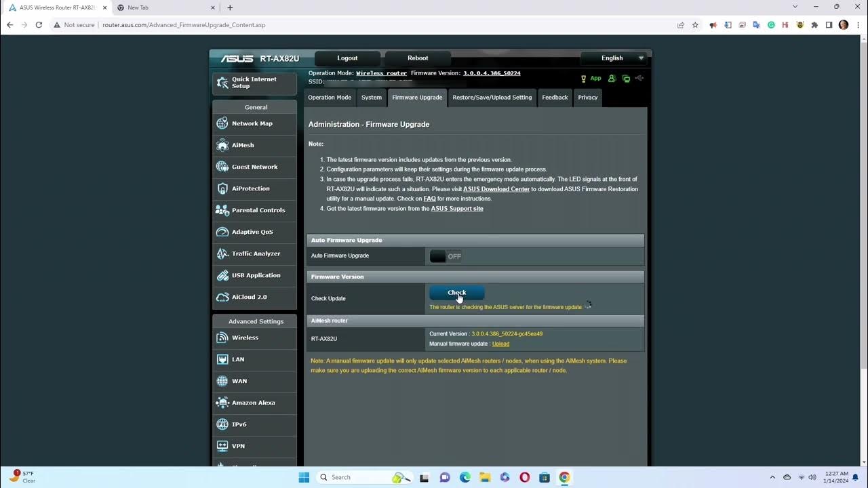Open Opera browser from taskbar

point(524,477)
